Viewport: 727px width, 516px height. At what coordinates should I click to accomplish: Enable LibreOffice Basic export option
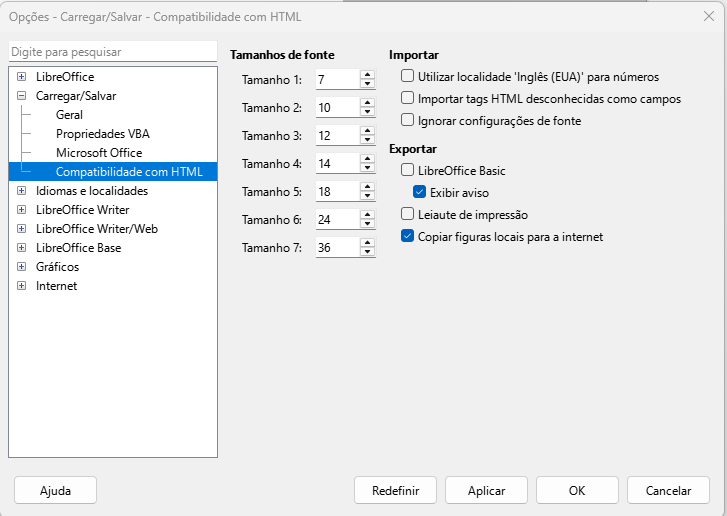point(407,170)
